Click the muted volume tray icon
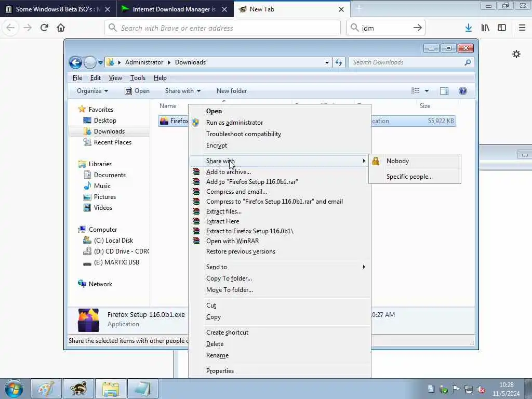 pyautogui.click(x=481, y=389)
